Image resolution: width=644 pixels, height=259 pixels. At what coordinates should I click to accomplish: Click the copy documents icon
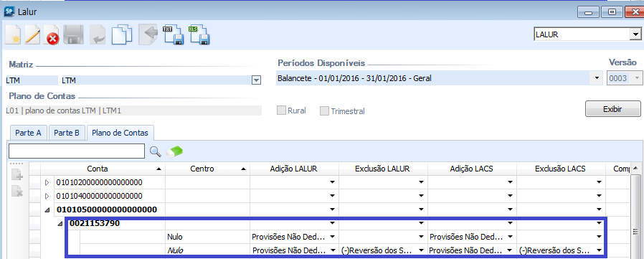click(x=122, y=35)
